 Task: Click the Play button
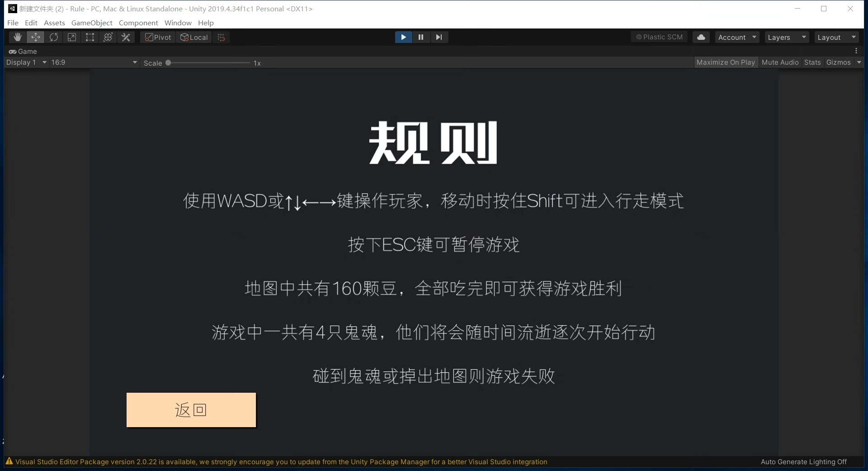pos(403,37)
